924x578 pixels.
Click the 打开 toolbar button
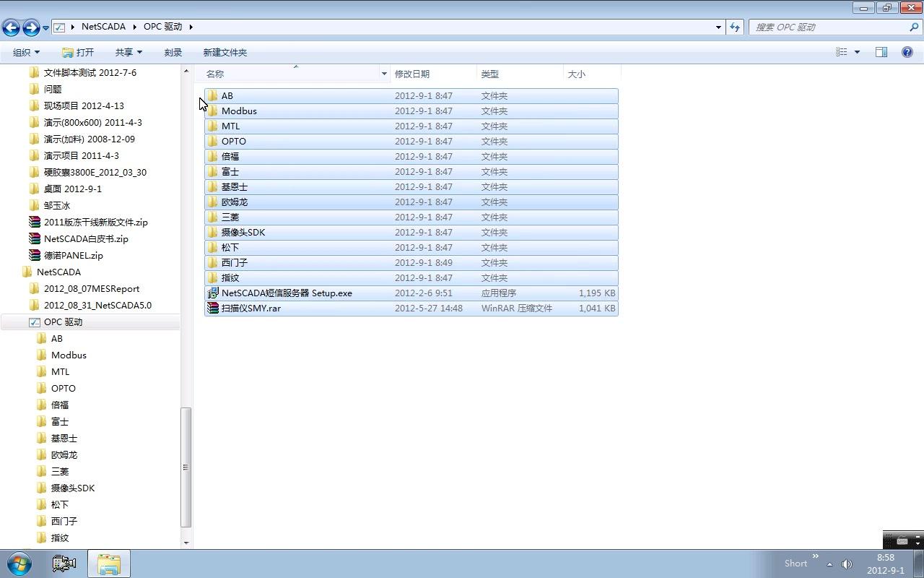(78, 52)
